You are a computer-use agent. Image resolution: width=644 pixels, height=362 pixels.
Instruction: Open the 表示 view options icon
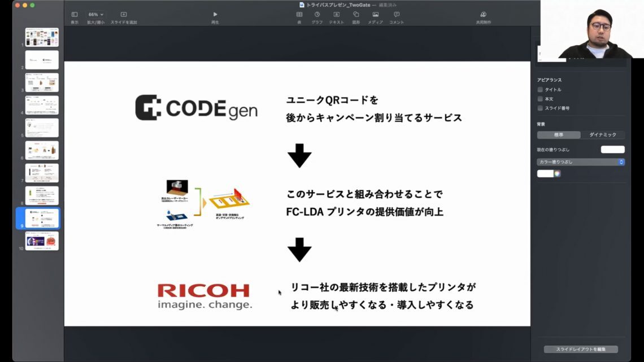75,15
